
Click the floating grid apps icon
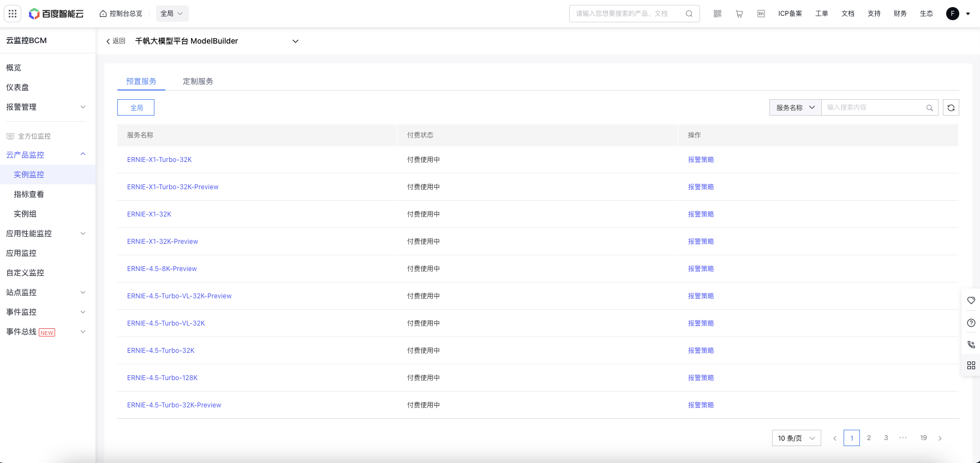pos(971,365)
